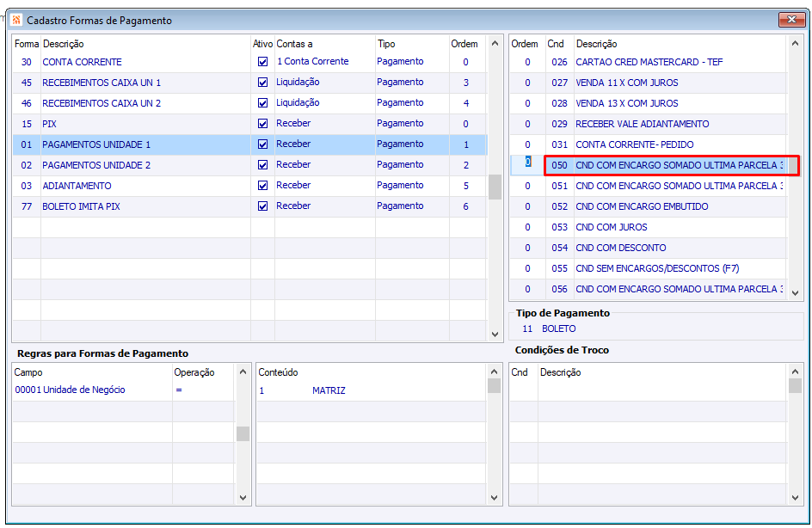
Task: Click the MATRIZ content entry
Action: (329, 390)
